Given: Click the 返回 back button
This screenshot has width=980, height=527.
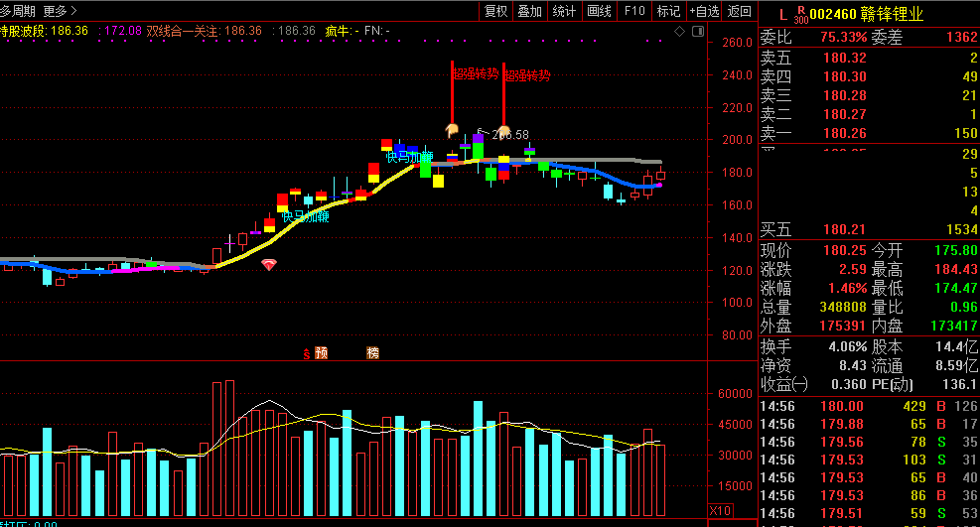Looking at the screenshot, I should click(x=740, y=11).
